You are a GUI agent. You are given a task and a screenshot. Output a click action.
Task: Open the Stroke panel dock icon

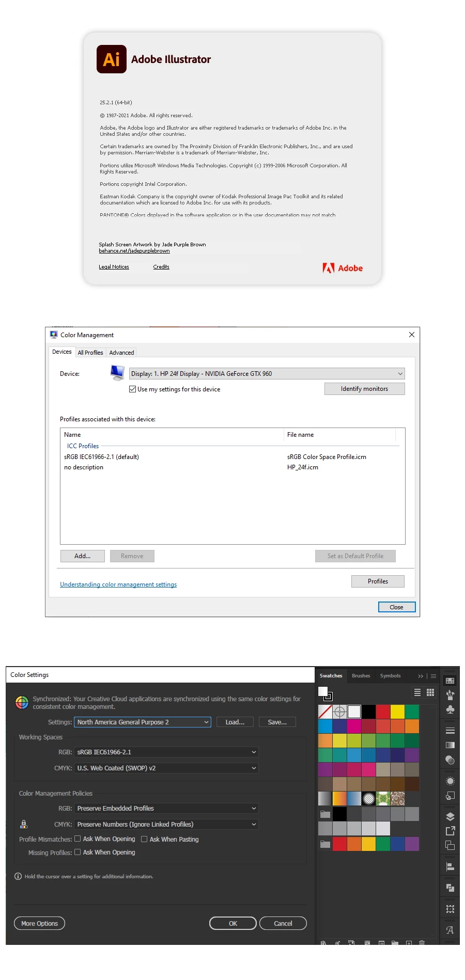[450, 731]
